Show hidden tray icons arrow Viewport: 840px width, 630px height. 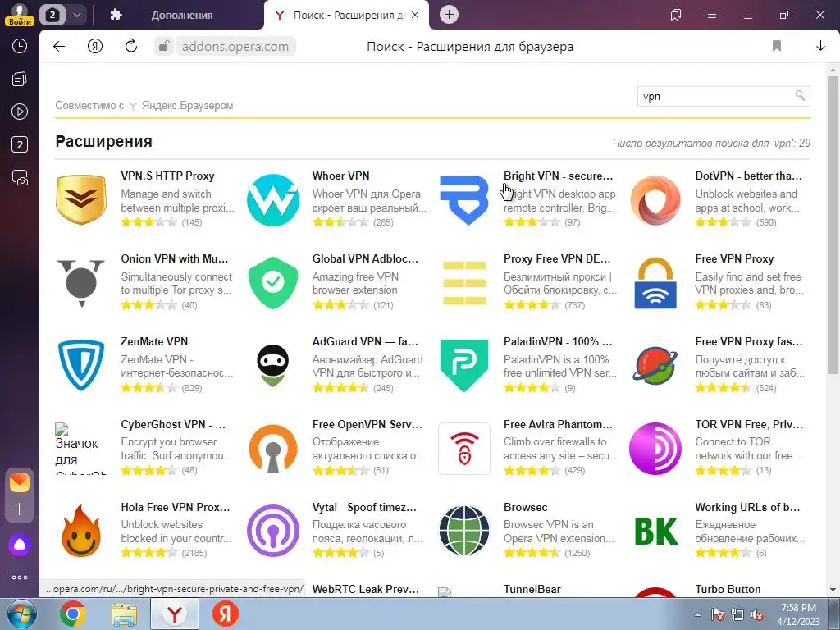click(x=697, y=614)
